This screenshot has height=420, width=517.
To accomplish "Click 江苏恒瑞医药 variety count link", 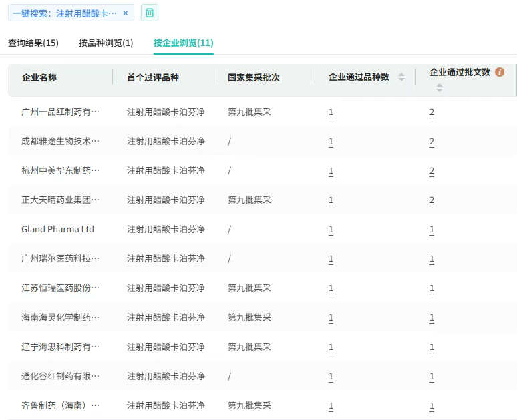I will [x=331, y=288].
